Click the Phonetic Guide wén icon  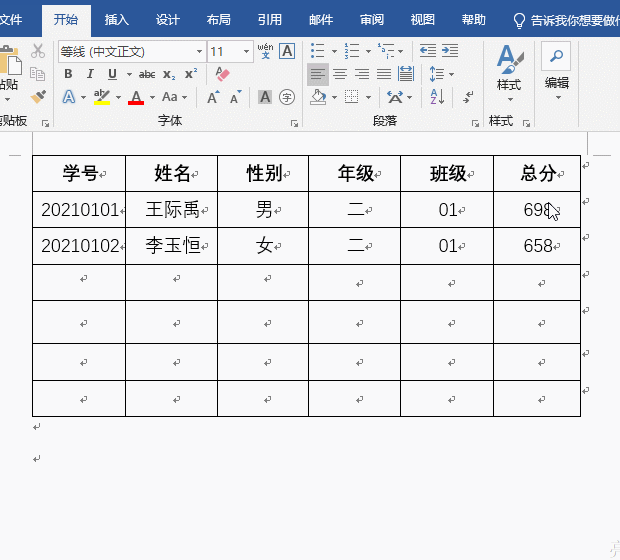coord(265,51)
